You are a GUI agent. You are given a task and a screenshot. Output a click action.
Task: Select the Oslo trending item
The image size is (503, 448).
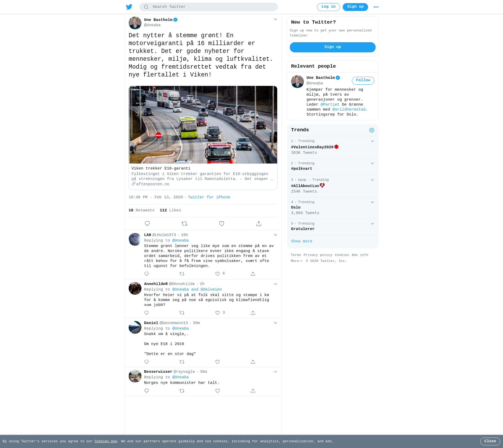(333, 208)
